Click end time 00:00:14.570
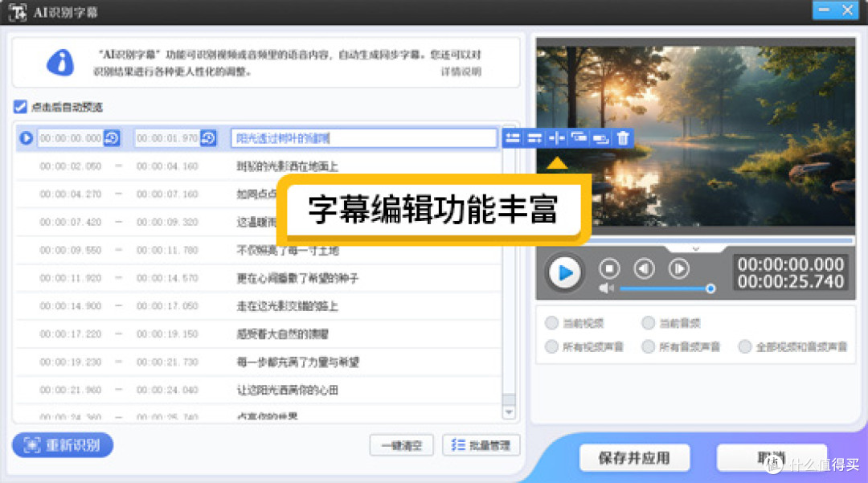The width and height of the screenshot is (868, 483). coord(167,278)
